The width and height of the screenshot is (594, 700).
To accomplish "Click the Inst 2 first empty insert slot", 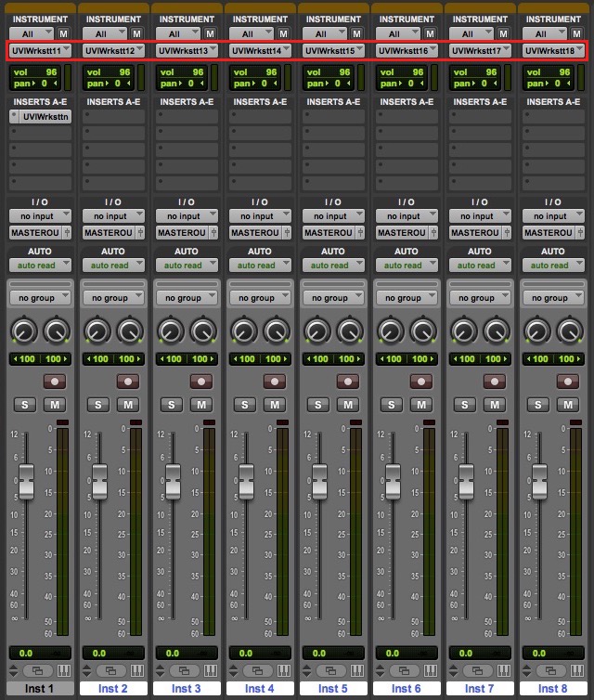I will [x=113, y=117].
